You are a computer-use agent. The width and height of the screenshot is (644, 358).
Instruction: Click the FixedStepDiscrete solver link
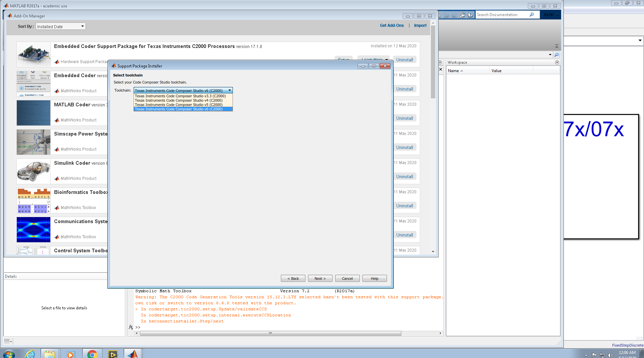coord(628,345)
